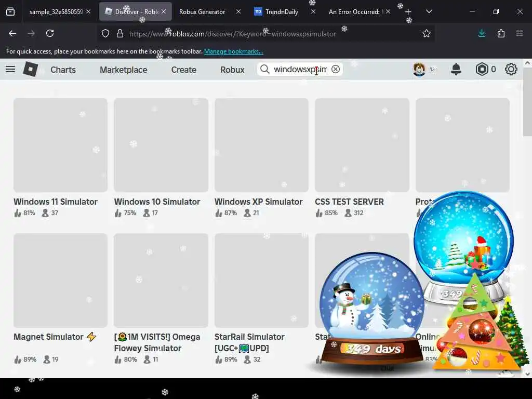Open the Marketplace navigation item
532x399 pixels.
(x=124, y=70)
